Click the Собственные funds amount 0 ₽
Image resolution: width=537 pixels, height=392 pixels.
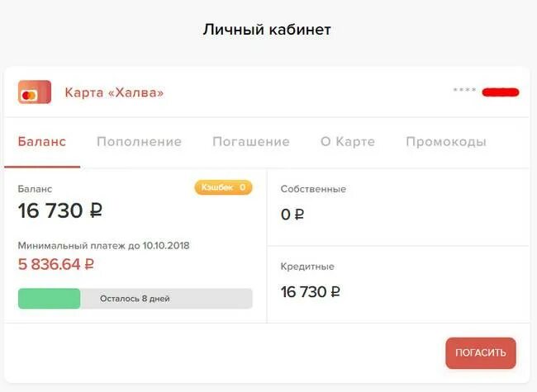point(292,215)
